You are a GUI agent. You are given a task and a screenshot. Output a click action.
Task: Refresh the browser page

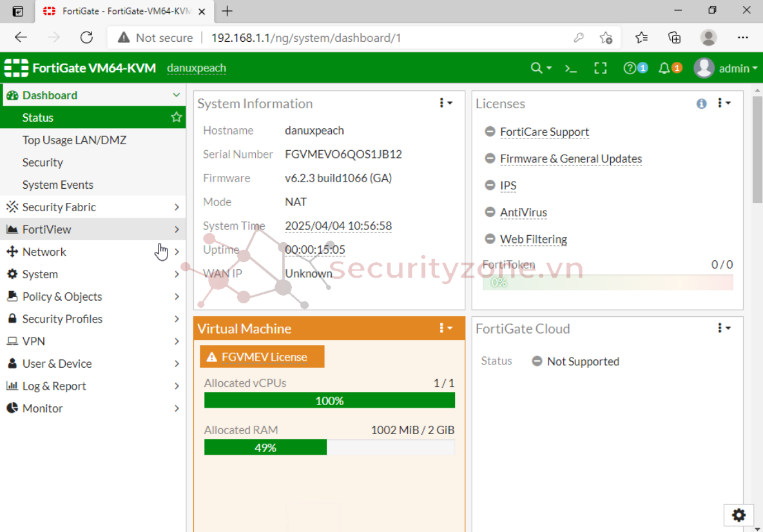click(x=86, y=37)
